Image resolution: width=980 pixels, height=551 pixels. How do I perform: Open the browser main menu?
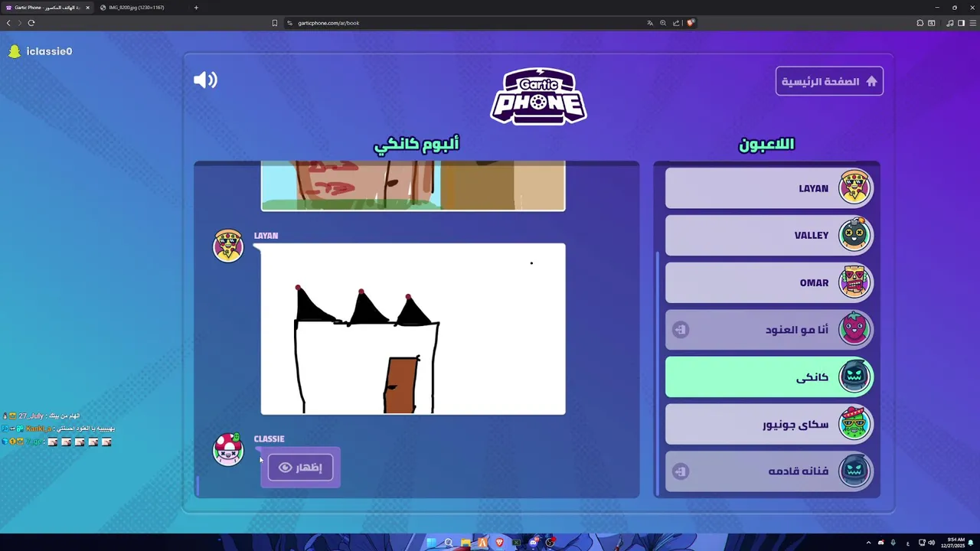click(x=972, y=23)
